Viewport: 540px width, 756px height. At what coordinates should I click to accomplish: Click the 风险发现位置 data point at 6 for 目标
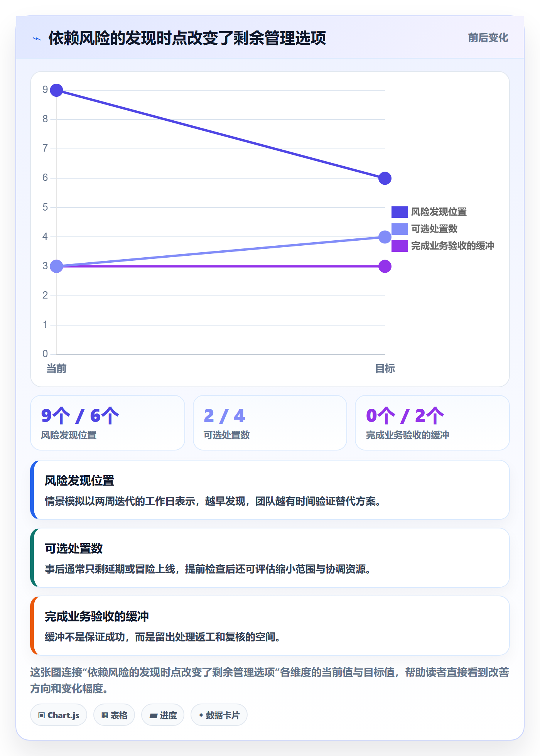tap(385, 178)
